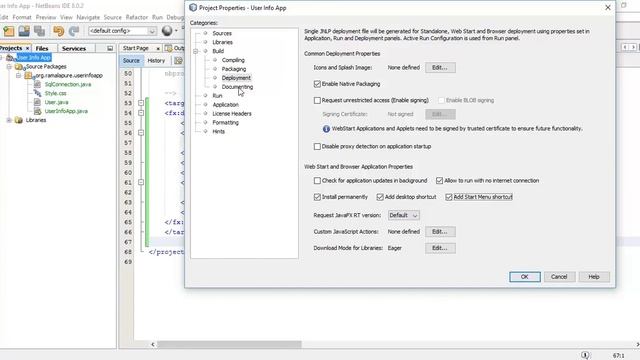Click the notification icon in status bar

[x=585, y=355]
